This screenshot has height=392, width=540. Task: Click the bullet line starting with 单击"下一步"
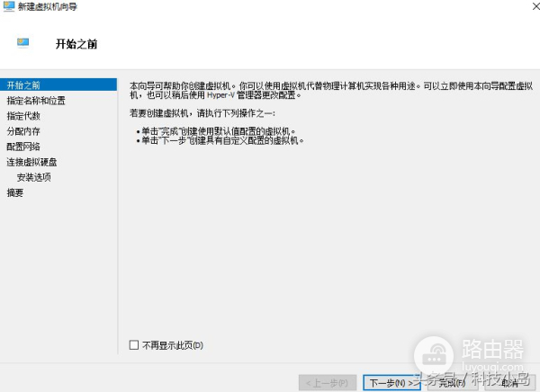pos(222,140)
